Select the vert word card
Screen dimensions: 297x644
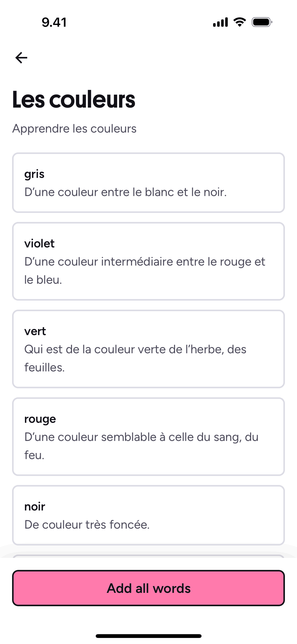pos(148,349)
